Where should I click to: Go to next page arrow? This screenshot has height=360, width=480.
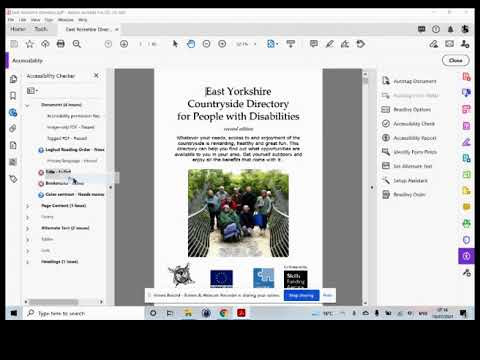point(124,44)
